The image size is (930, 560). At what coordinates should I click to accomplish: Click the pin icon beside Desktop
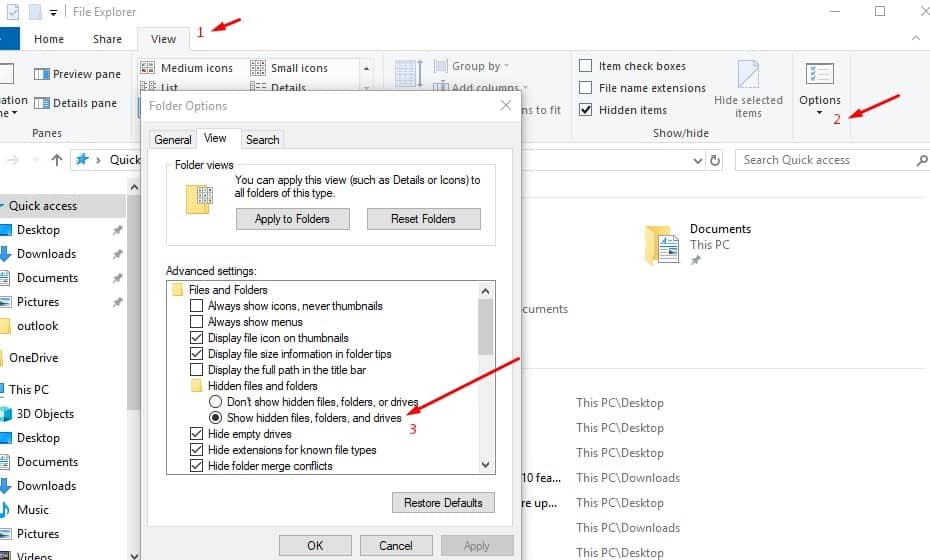tap(117, 230)
